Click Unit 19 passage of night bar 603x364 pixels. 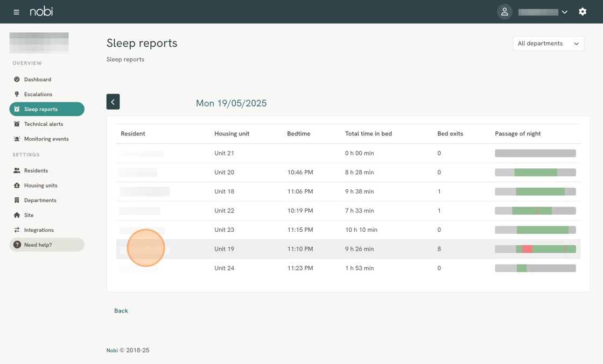tap(535, 249)
